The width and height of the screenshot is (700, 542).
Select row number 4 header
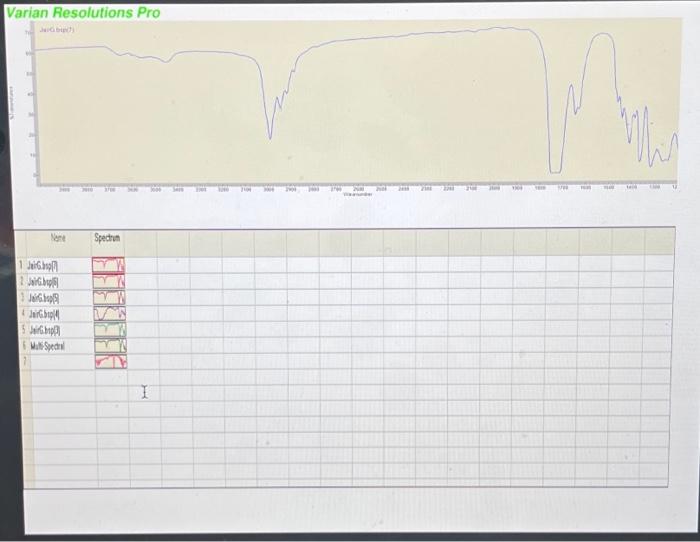click(x=23, y=313)
